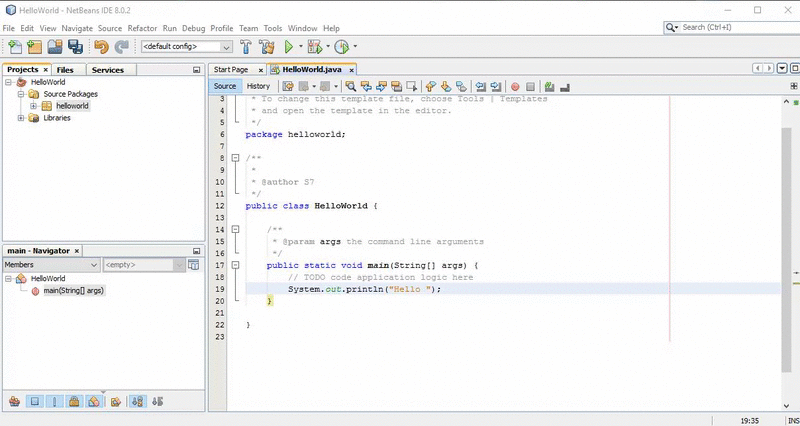Image resolution: width=800 pixels, height=426 pixels.
Task: Collapse the main method fold at line 17
Action: (235, 265)
